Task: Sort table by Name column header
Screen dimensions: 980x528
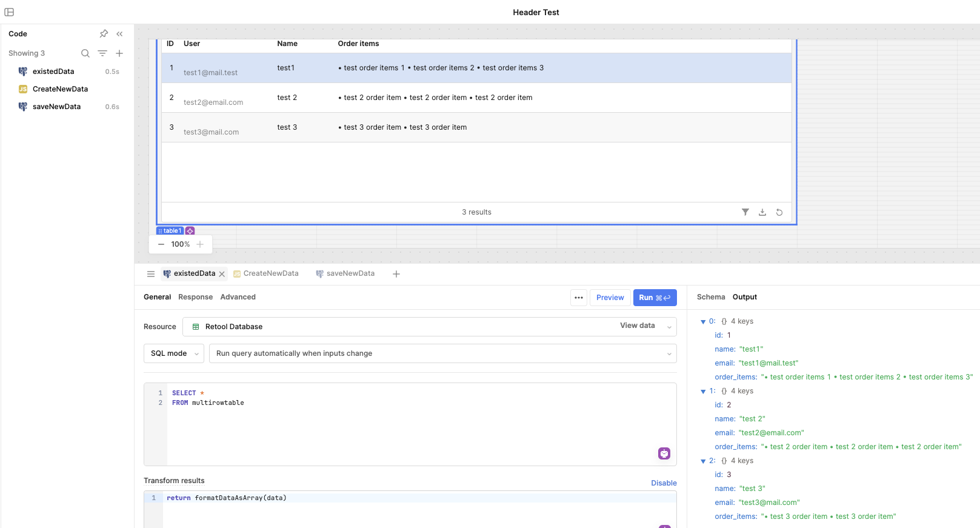Action: pos(287,44)
